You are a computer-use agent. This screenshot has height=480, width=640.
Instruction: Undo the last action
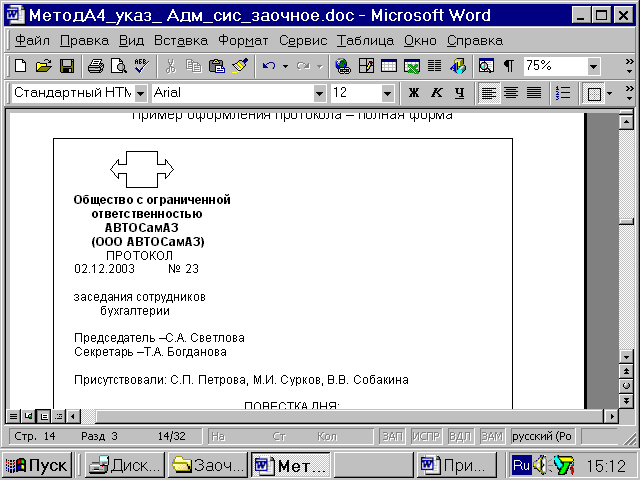269,66
